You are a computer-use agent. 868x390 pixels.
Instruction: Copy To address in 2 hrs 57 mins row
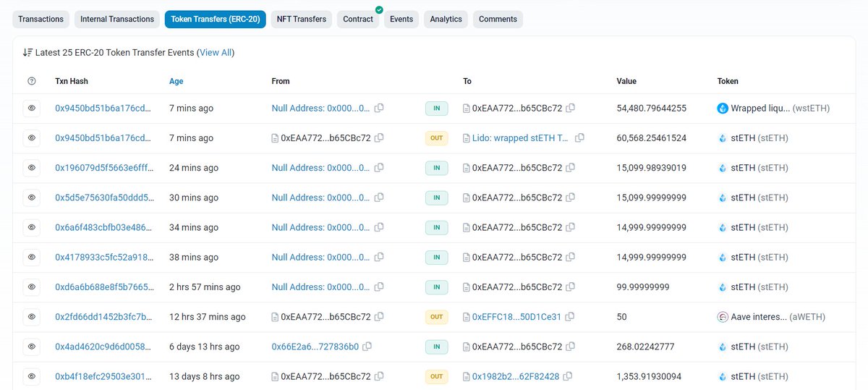[x=570, y=287]
